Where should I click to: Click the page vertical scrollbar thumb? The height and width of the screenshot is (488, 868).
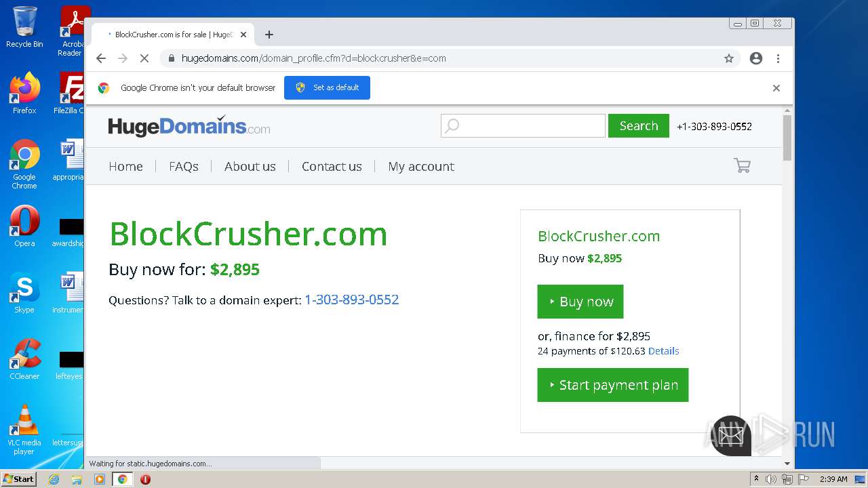(x=787, y=138)
